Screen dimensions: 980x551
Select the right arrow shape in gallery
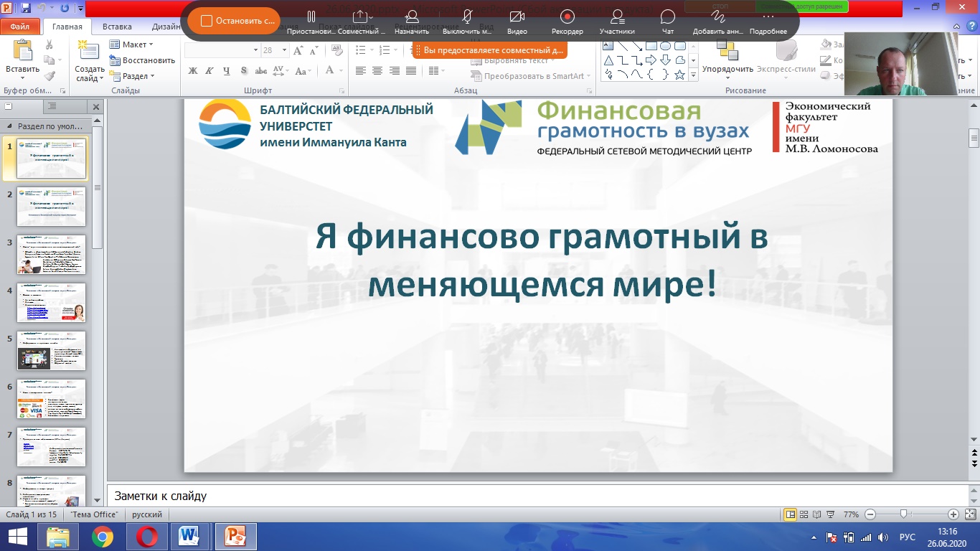[x=651, y=60]
